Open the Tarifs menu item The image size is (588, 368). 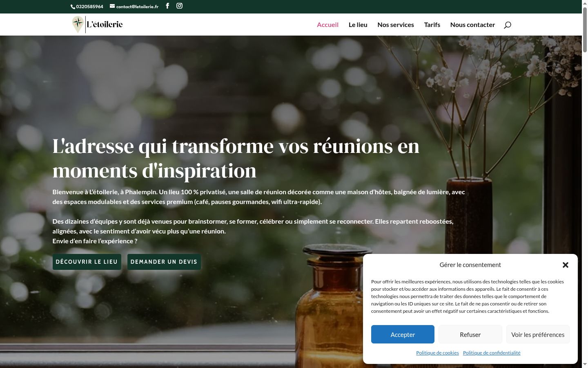[x=432, y=25]
